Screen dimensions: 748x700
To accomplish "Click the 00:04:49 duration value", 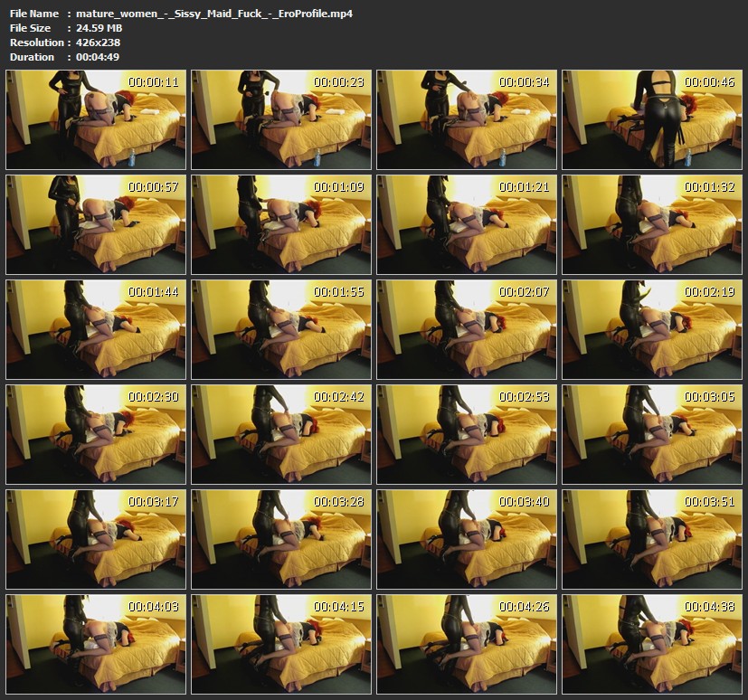I will point(98,57).
